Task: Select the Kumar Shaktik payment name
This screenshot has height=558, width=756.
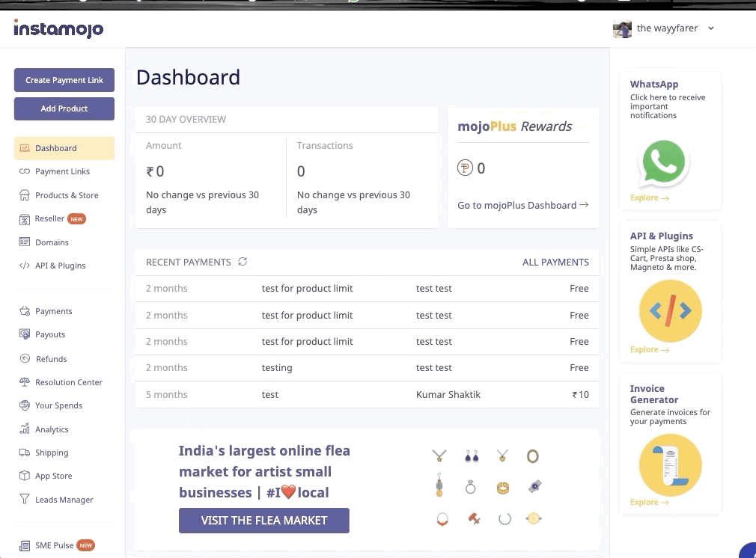Action: pos(448,394)
